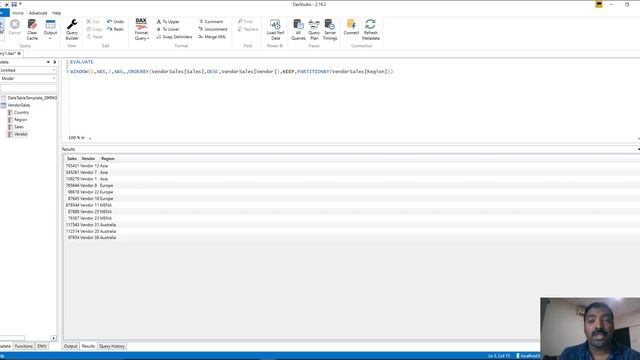Redo the last edit
The height and width of the screenshot is (360, 640).
click(115, 29)
